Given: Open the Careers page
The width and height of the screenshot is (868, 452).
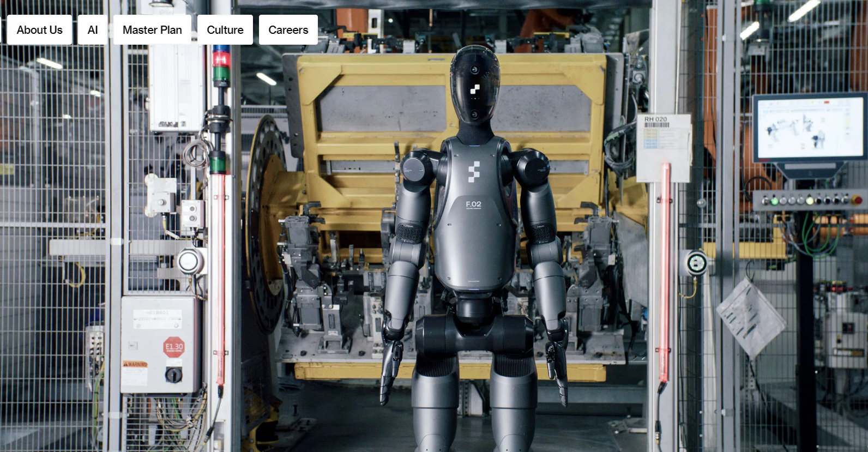Looking at the screenshot, I should 288,30.
